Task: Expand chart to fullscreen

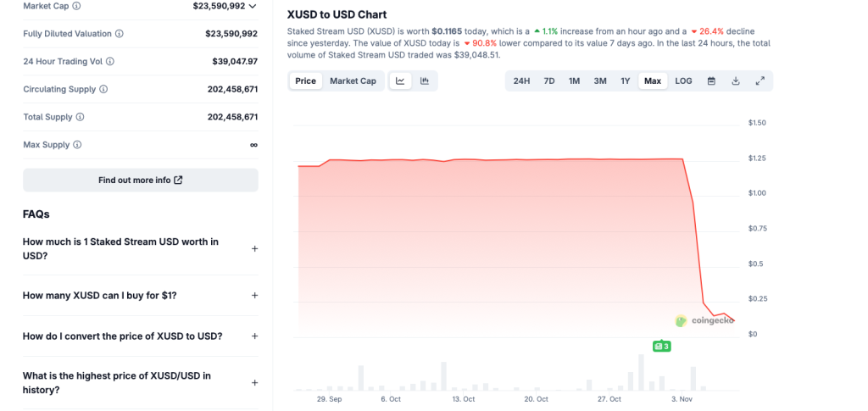Action: (760, 81)
